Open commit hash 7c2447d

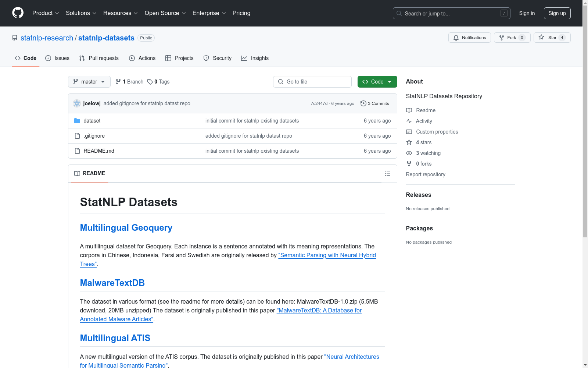click(319, 103)
